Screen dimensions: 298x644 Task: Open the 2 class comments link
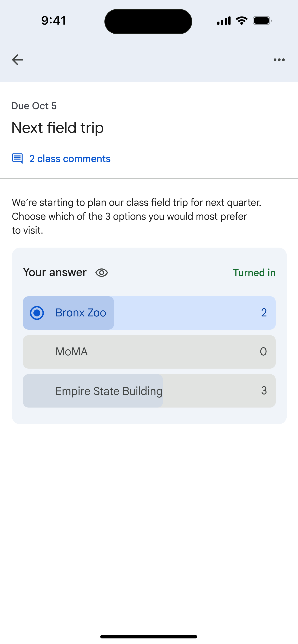pyautogui.click(x=70, y=159)
